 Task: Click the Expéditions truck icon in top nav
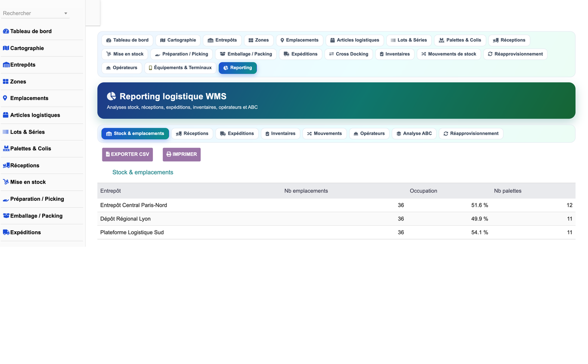pos(287,54)
